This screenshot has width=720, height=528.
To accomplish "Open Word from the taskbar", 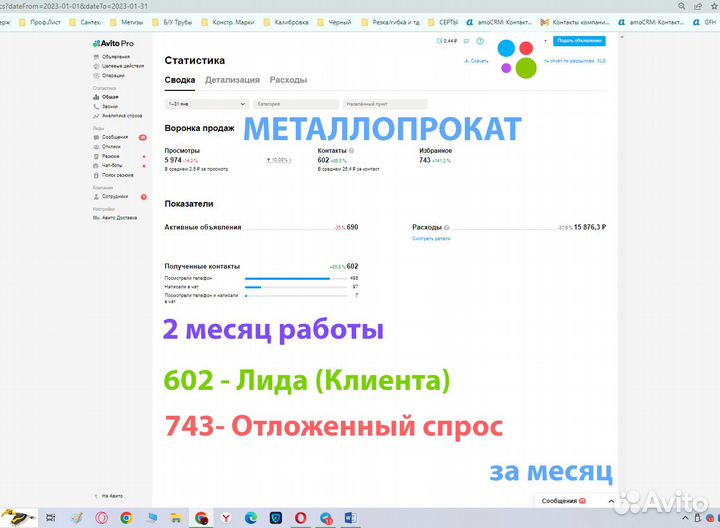I will (350, 518).
